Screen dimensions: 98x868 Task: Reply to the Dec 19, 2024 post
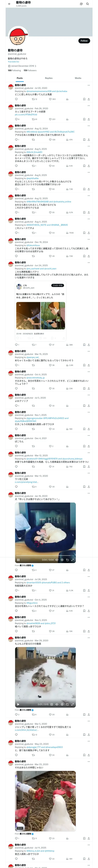16,256
